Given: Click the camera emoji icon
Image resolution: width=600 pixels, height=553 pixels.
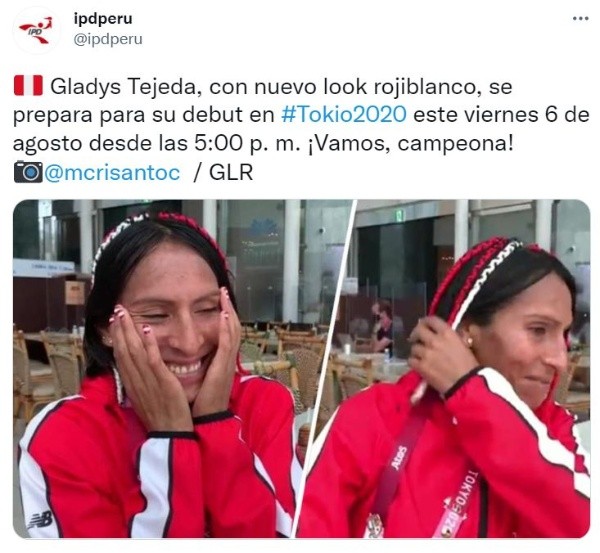Looking at the screenshot, I should point(28,172).
